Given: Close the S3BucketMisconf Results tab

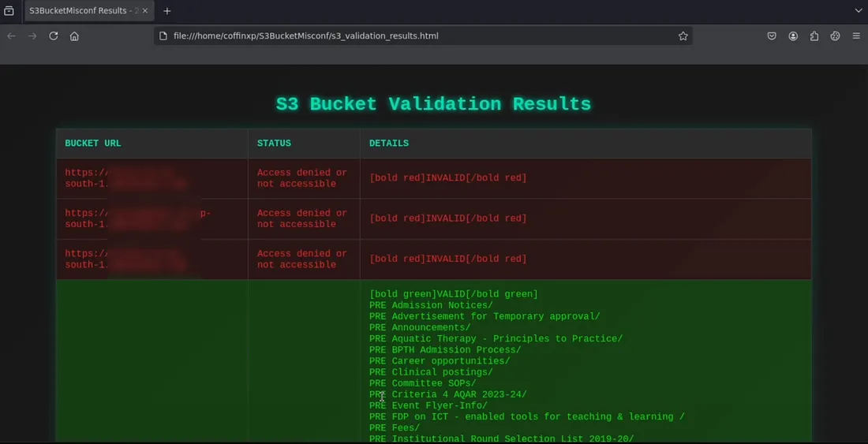Looking at the screenshot, I should 145,11.
